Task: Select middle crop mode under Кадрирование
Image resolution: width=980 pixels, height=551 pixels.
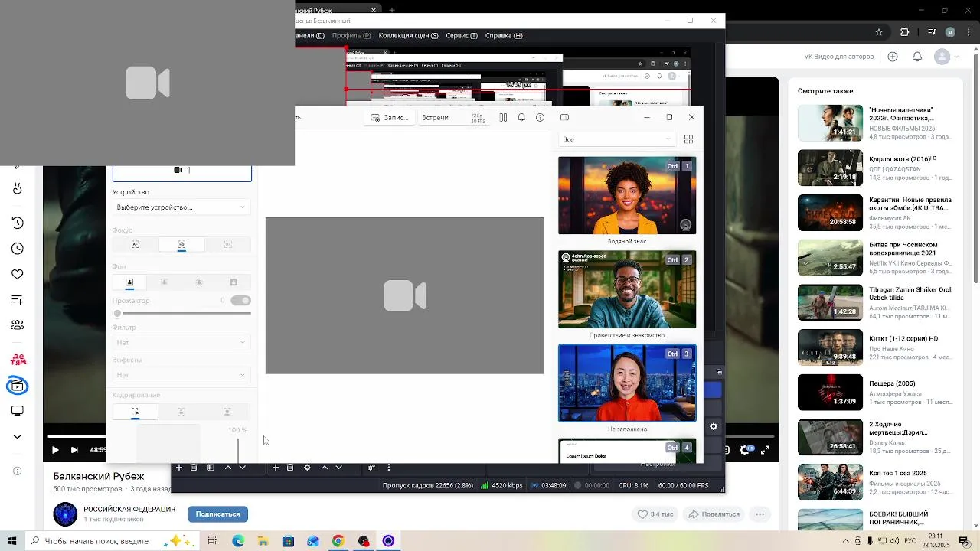Action: point(181,412)
